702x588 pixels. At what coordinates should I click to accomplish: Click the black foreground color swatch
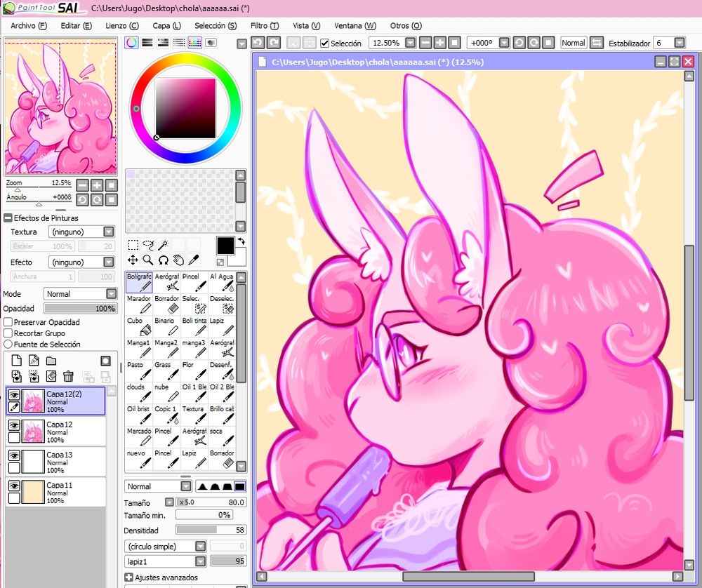[x=225, y=246]
